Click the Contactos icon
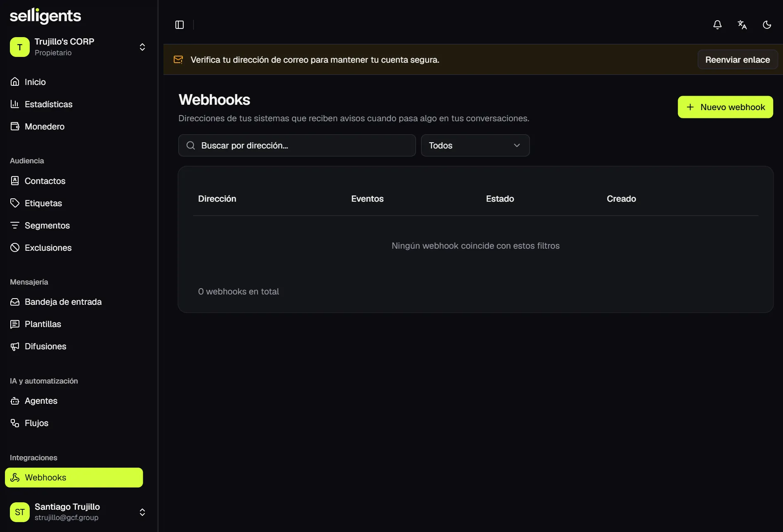 [x=15, y=181]
